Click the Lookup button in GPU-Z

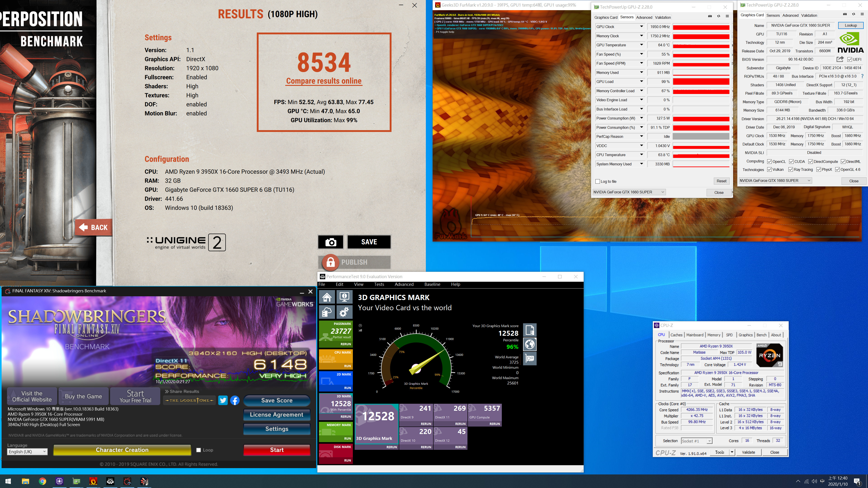click(x=850, y=25)
